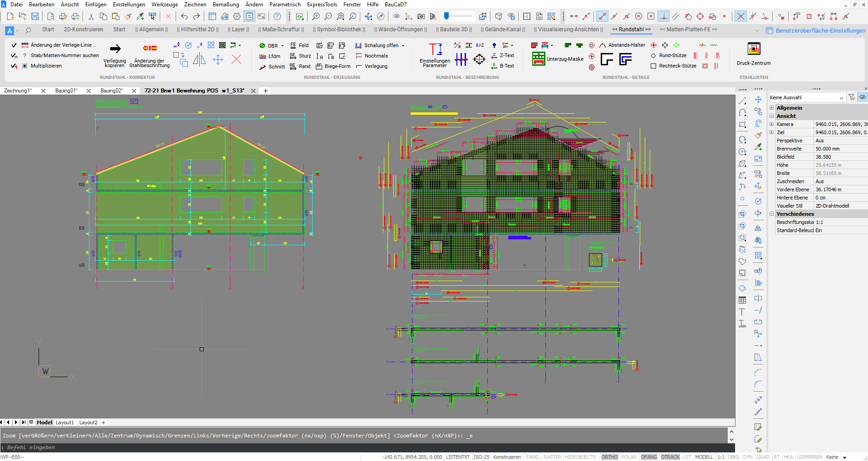Click the Unterzug-Maske icon
This screenshot has height=461, width=868.
[x=539, y=59]
